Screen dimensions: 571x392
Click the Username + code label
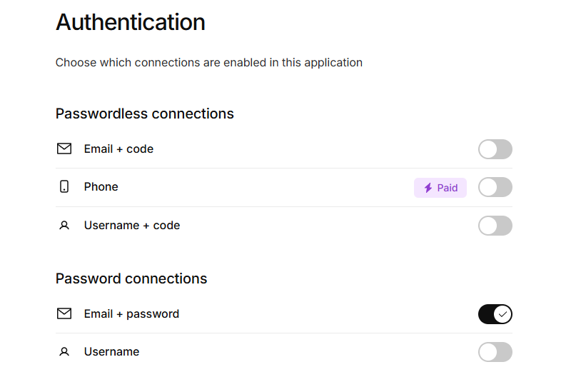coord(131,225)
